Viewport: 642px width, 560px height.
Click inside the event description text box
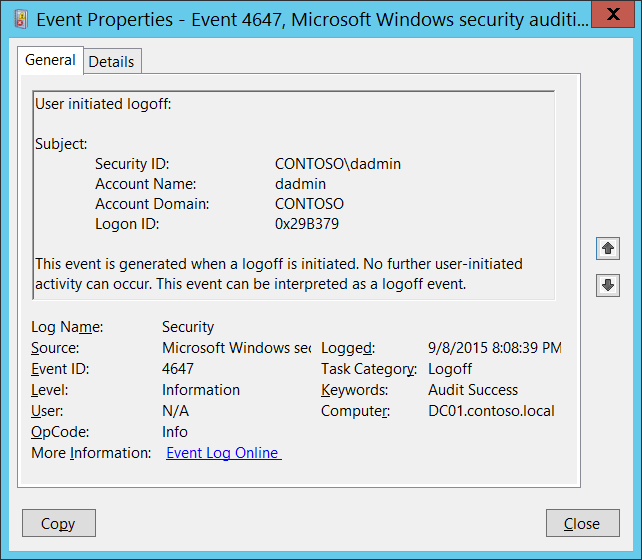(292, 195)
